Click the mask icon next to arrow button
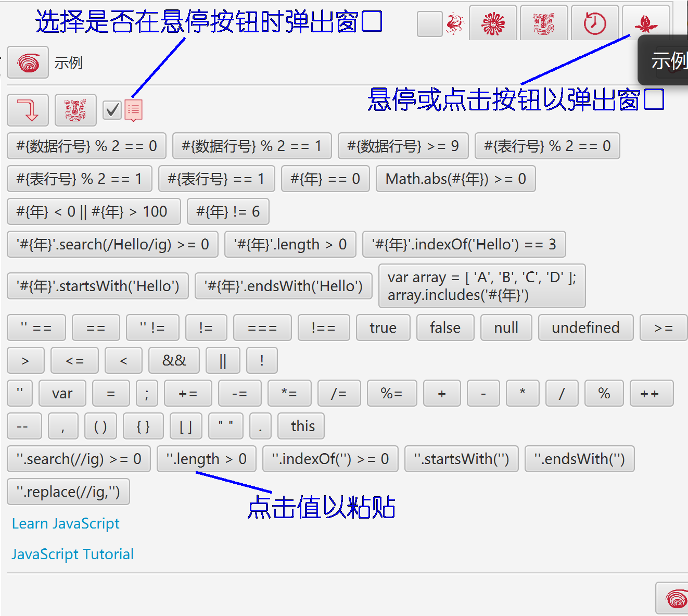This screenshot has height=616, width=688. point(75,110)
